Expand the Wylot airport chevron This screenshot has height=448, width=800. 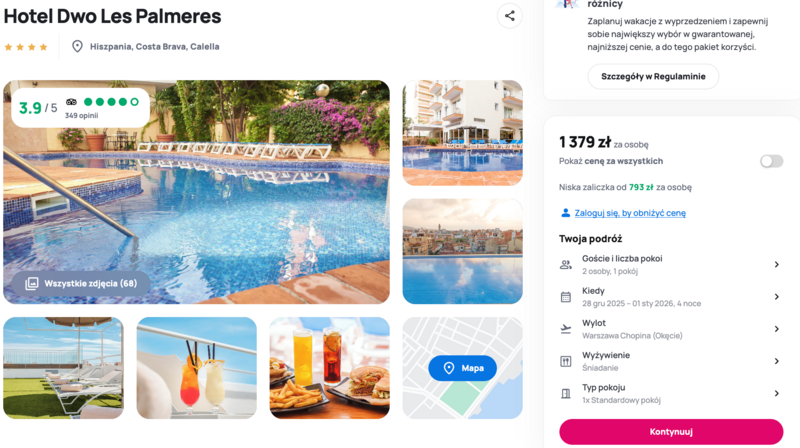coord(777,329)
